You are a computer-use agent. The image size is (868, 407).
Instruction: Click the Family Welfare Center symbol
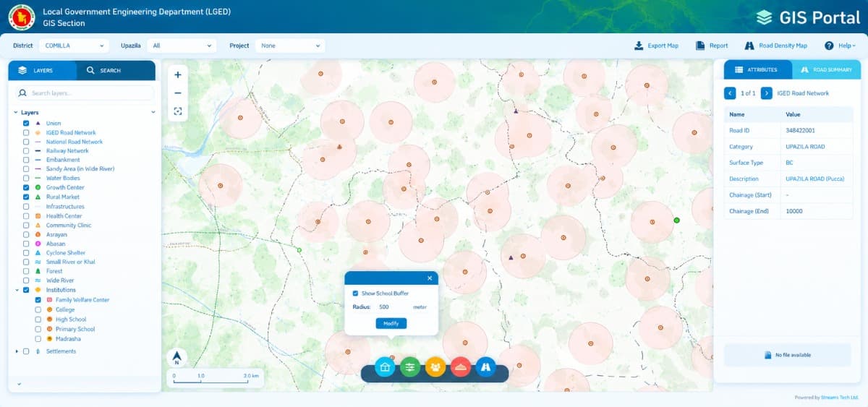point(48,299)
